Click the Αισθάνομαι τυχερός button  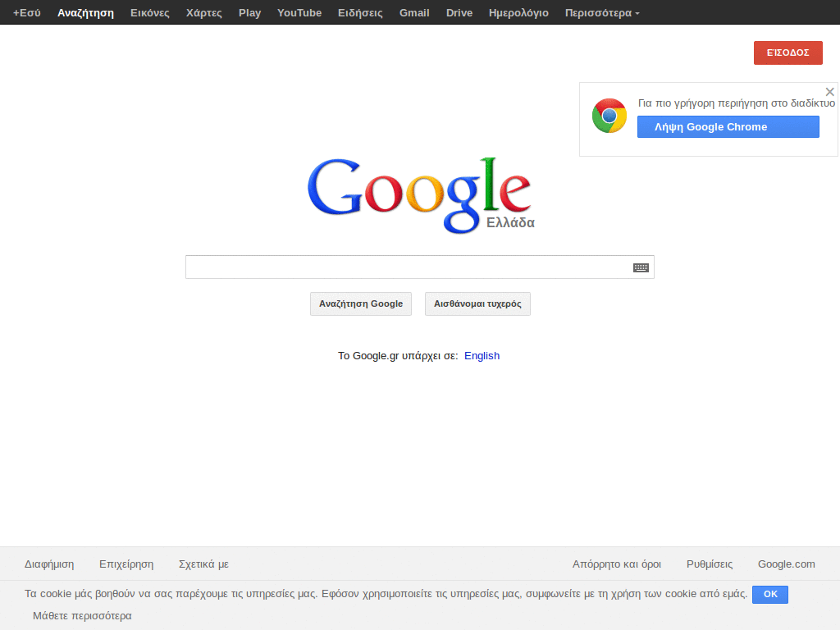point(478,304)
